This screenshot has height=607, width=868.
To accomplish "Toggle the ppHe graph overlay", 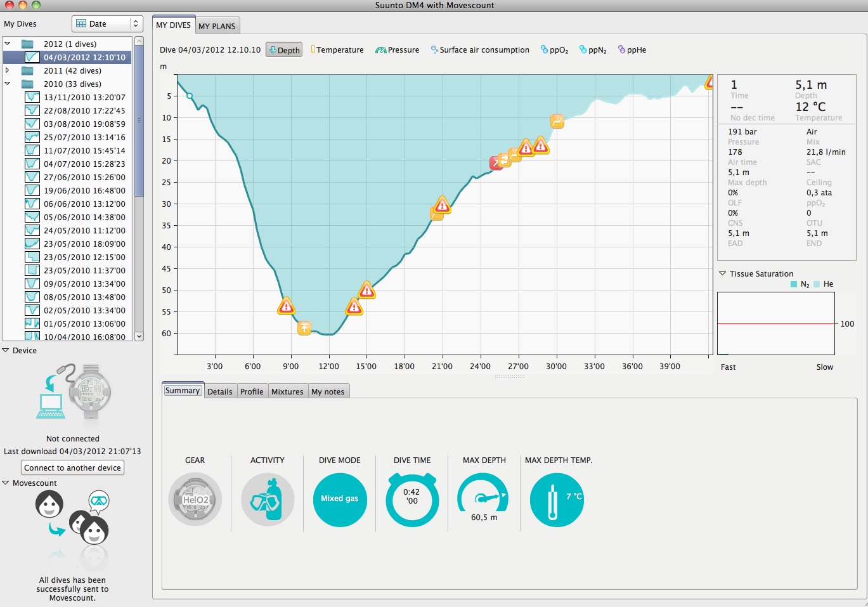I will point(632,50).
